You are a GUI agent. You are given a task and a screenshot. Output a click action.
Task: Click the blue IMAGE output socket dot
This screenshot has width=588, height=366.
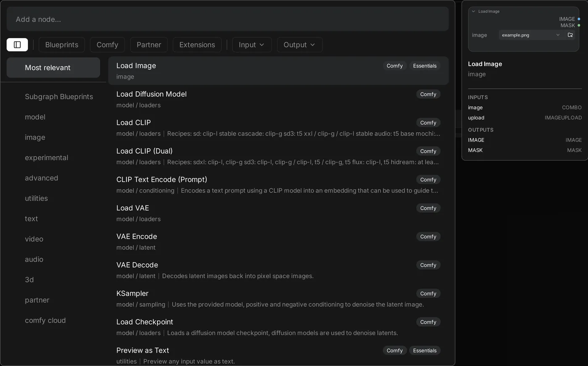coord(579,19)
